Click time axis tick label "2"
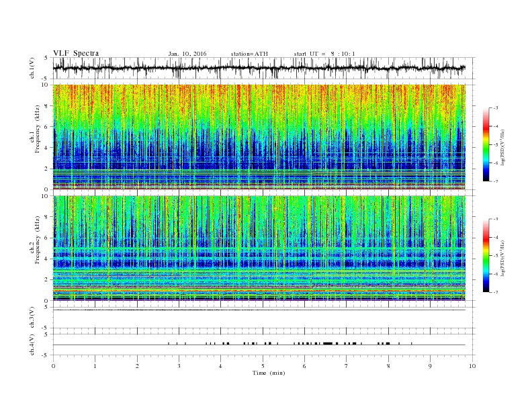532x411 pixels. [x=137, y=366]
